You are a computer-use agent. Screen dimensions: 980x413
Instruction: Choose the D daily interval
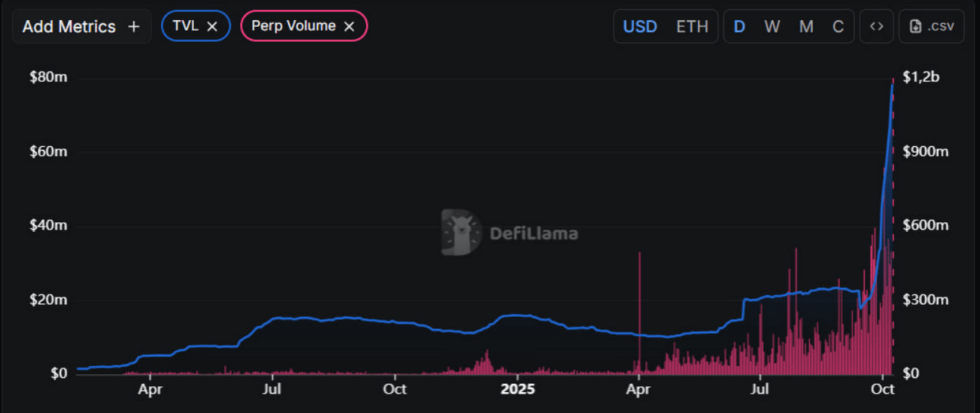739,26
